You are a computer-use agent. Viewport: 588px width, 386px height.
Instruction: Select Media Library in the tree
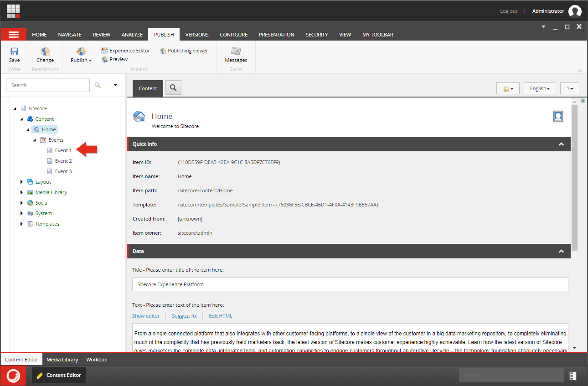(x=51, y=192)
